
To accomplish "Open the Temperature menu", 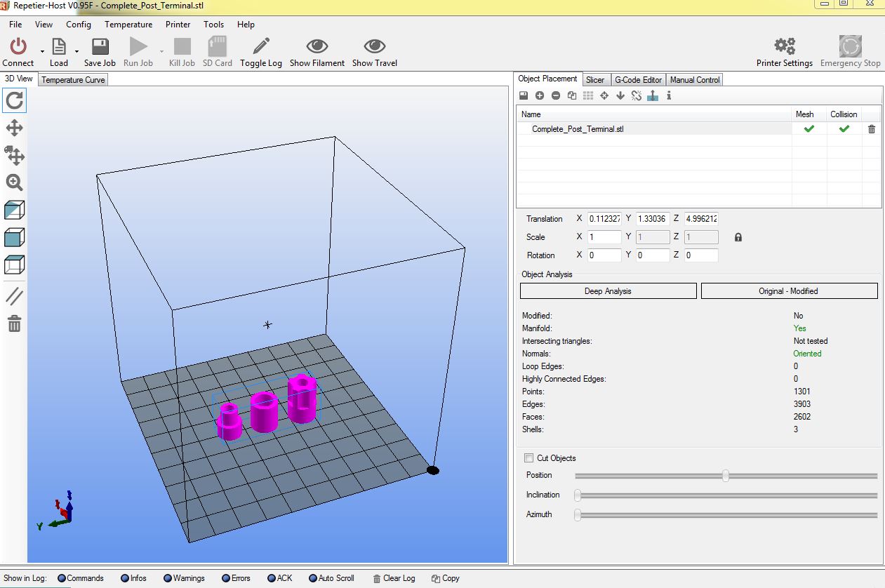I will click(x=128, y=24).
